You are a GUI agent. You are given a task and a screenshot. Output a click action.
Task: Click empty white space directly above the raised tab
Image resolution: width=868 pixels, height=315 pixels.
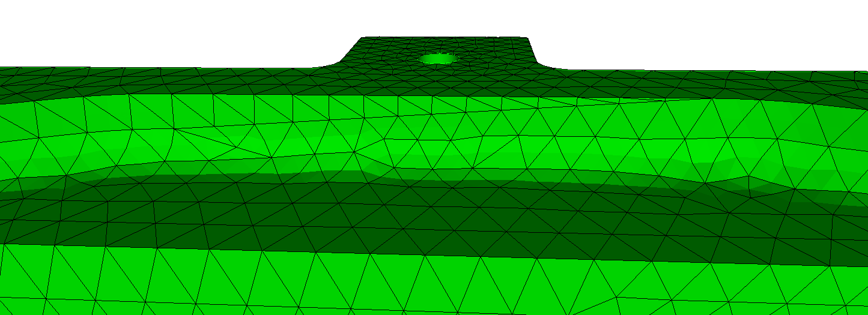(x=443, y=17)
